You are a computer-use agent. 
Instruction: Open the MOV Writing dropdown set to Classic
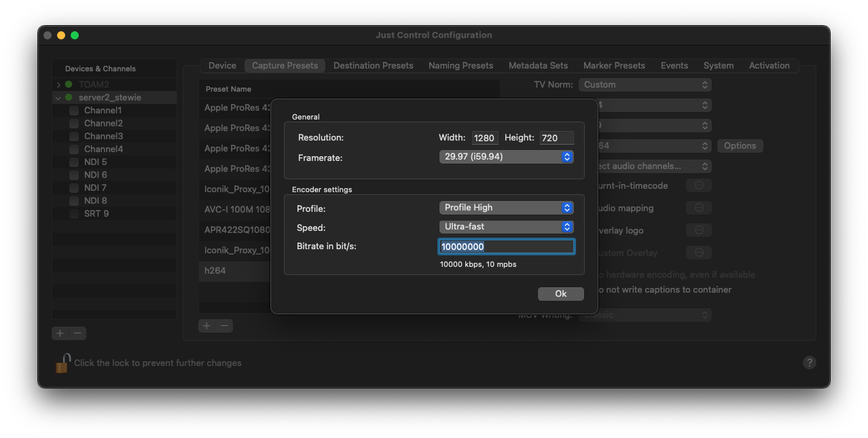pyautogui.click(x=645, y=315)
